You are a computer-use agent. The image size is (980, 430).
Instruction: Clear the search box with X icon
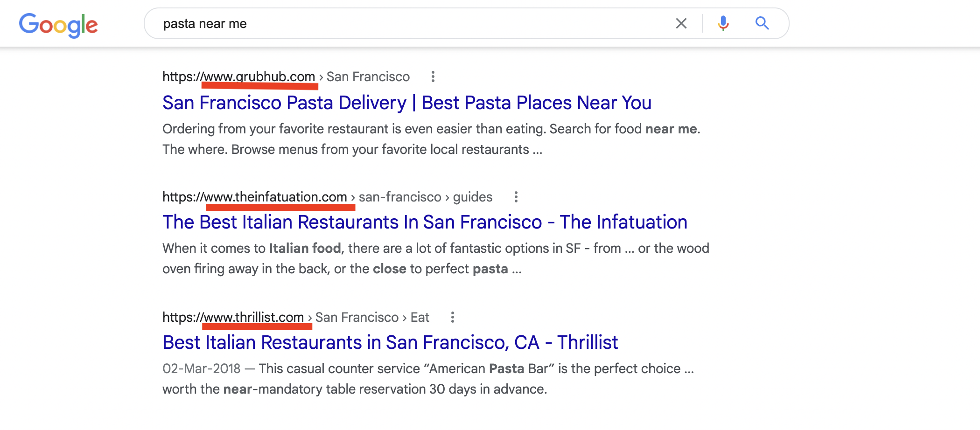(681, 23)
